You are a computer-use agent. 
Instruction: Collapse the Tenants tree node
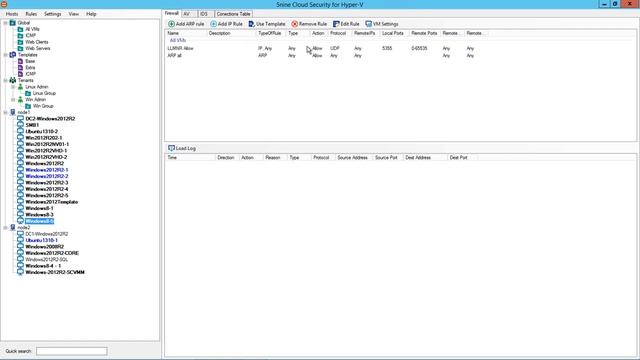click(5, 80)
